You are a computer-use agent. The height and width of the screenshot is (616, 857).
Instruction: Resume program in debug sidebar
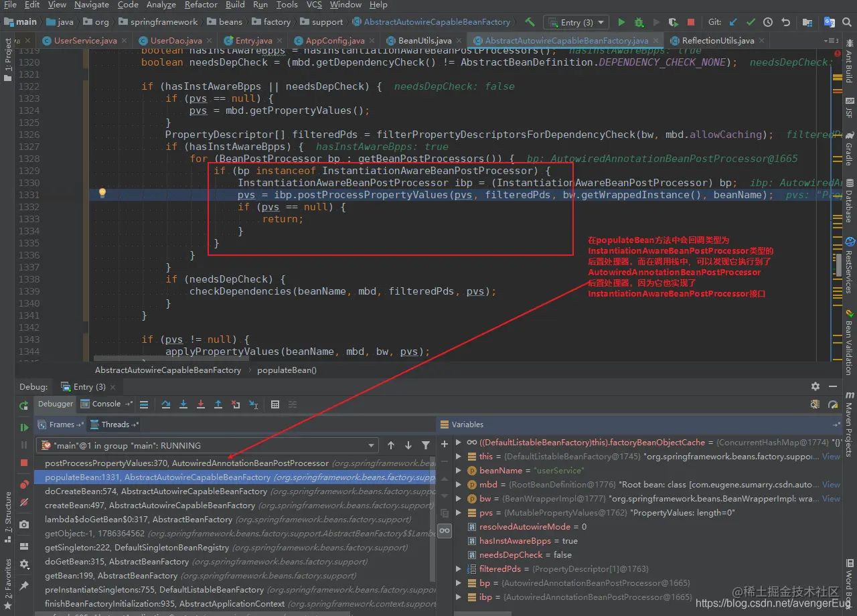click(24, 427)
